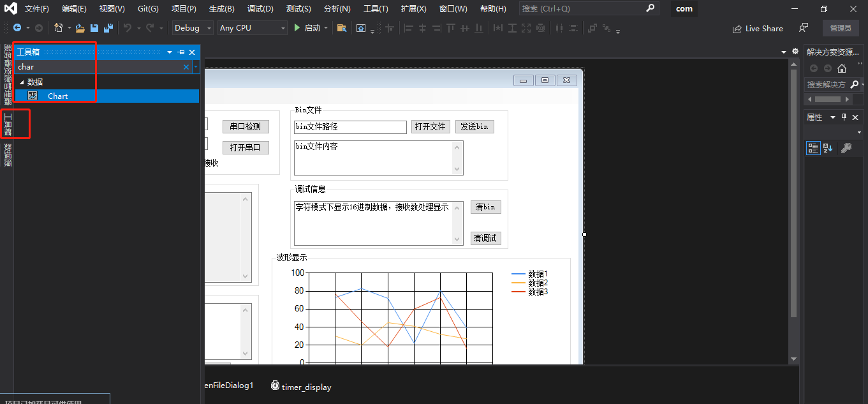The image size is (868, 404).
Task: Click the Find in Files folder icon
Action: [x=342, y=28]
